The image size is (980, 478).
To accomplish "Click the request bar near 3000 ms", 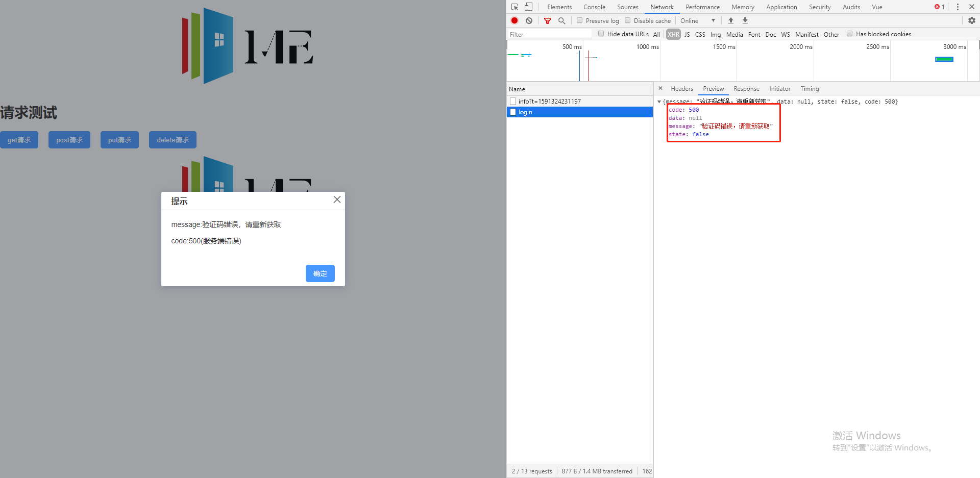I will coord(944,60).
